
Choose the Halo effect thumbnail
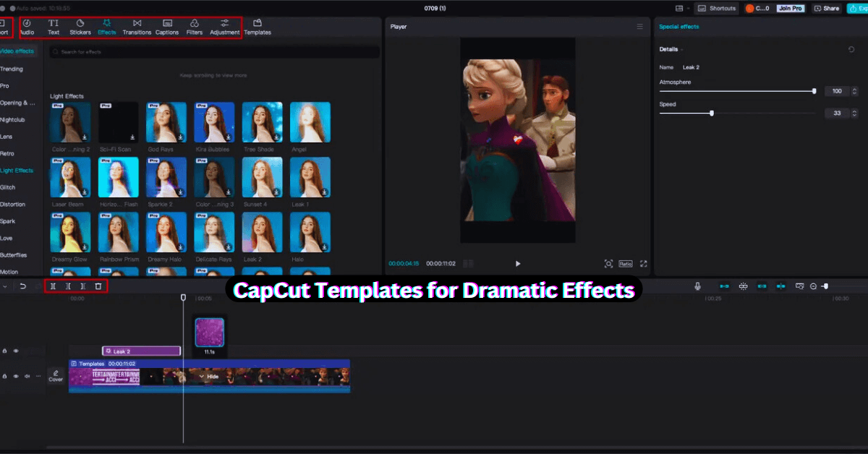tap(310, 232)
